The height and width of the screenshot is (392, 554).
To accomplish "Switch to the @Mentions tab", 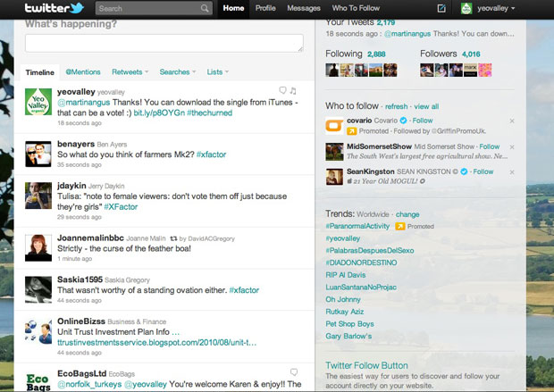I will click(83, 72).
